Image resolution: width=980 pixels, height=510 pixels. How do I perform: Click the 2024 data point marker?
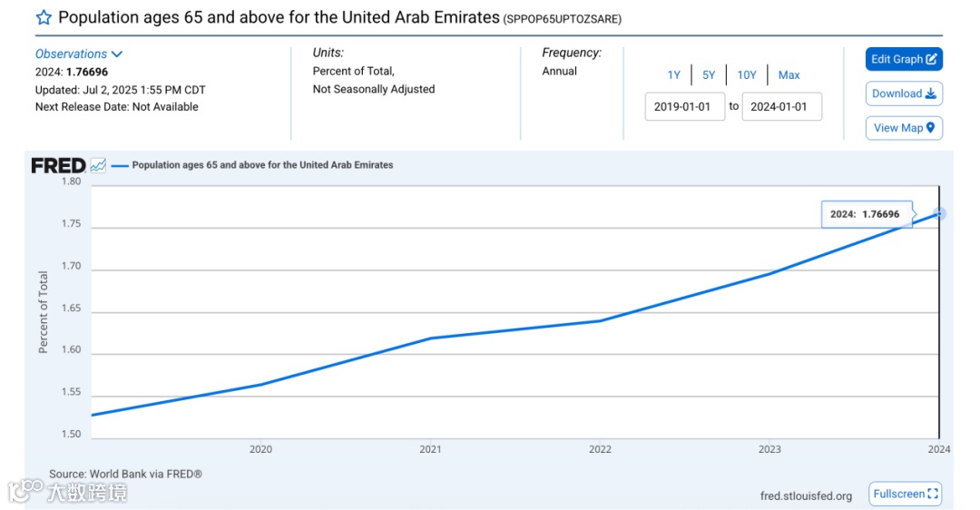point(939,214)
